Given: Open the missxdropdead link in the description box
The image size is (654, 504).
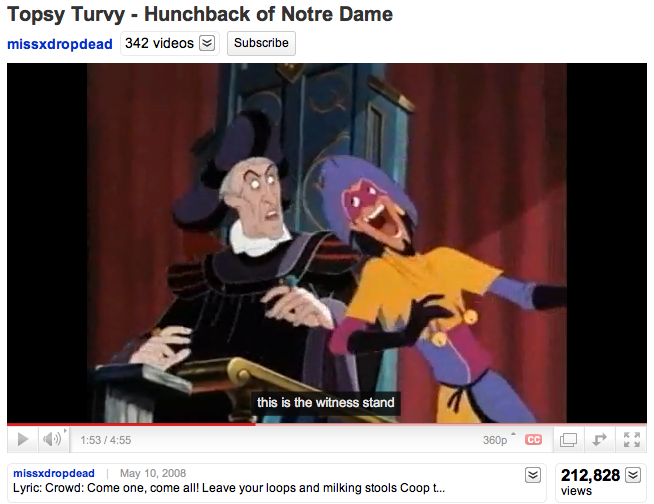Looking at the screenshot, I should (x=54, y=473).
